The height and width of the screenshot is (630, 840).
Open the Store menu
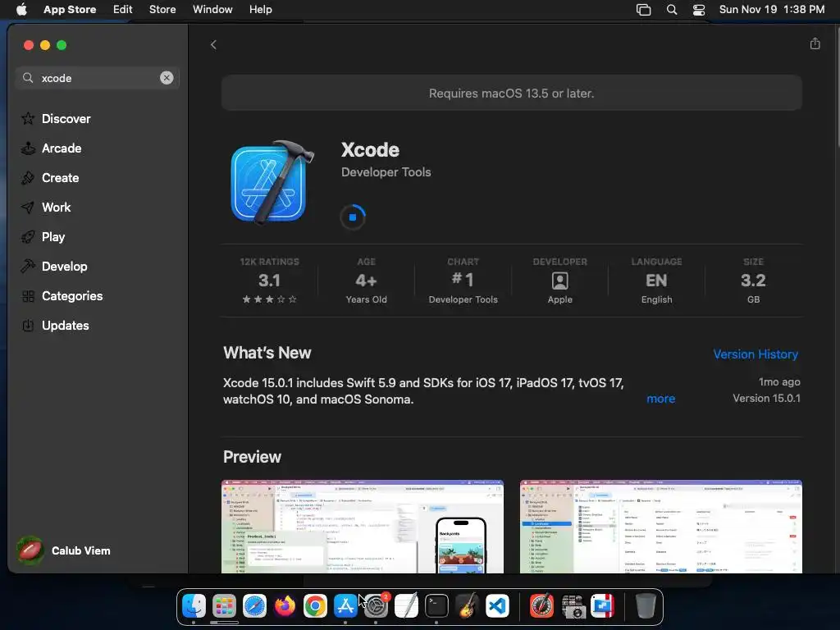click(162, 9)
